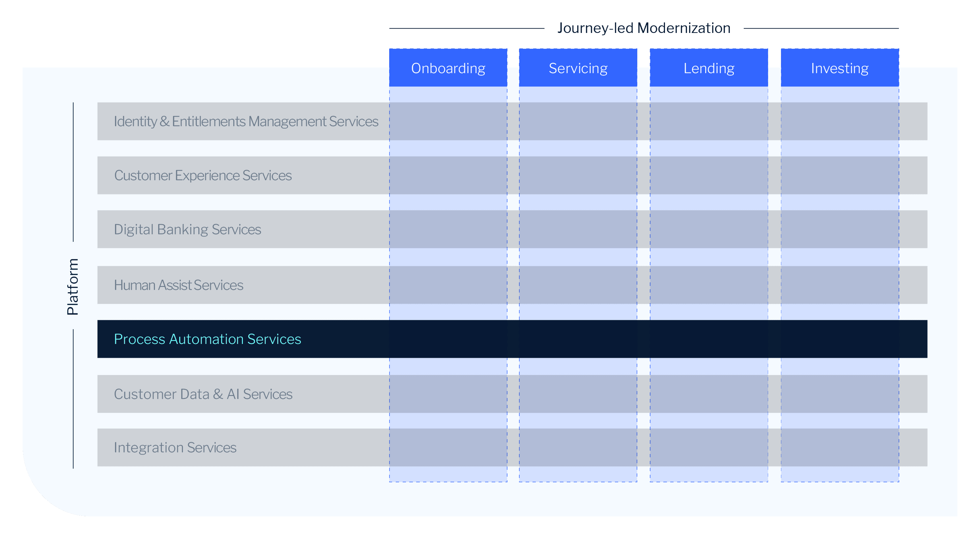980x537 pixels.
Task: Select the Identity & Entitlements Management Services row
Action: pos(246,121)
